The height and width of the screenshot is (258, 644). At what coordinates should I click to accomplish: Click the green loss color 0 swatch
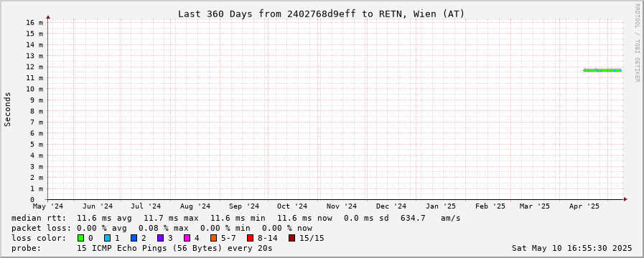(x=80, y=238)
